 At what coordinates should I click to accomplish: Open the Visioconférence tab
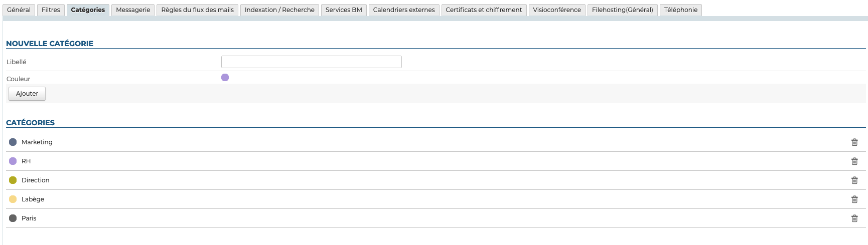point(557,10)
